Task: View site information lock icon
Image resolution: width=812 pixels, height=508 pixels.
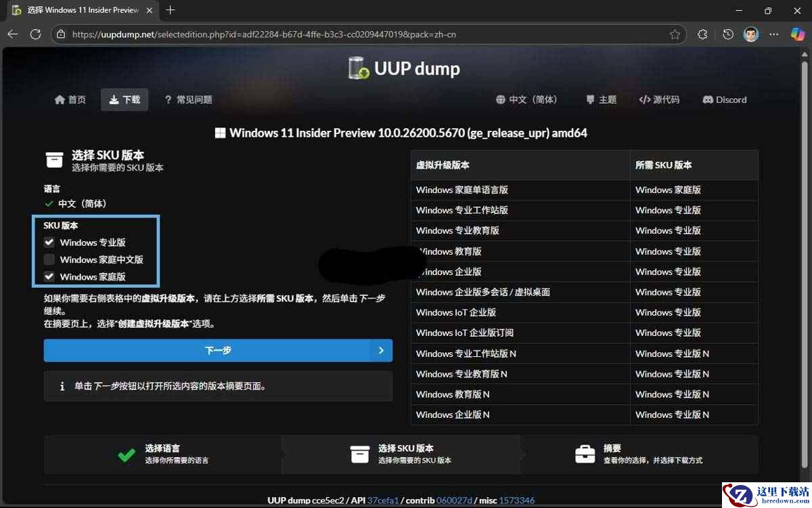Action: coord(61,34)
